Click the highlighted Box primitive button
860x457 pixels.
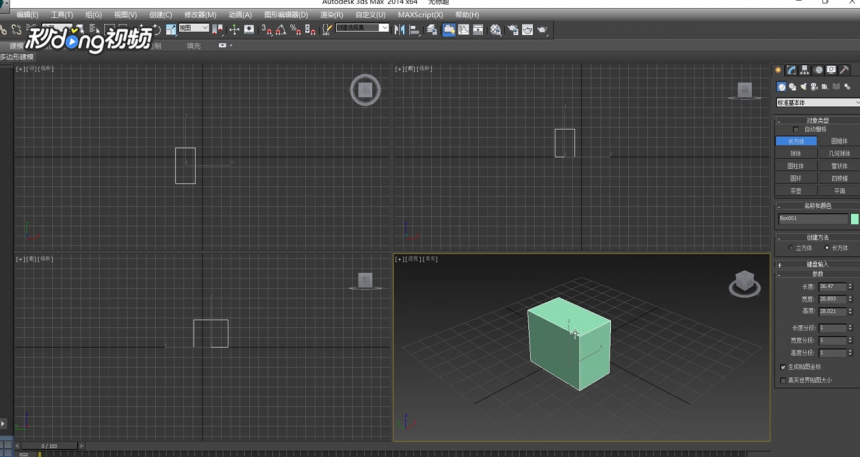coord(796,142)
